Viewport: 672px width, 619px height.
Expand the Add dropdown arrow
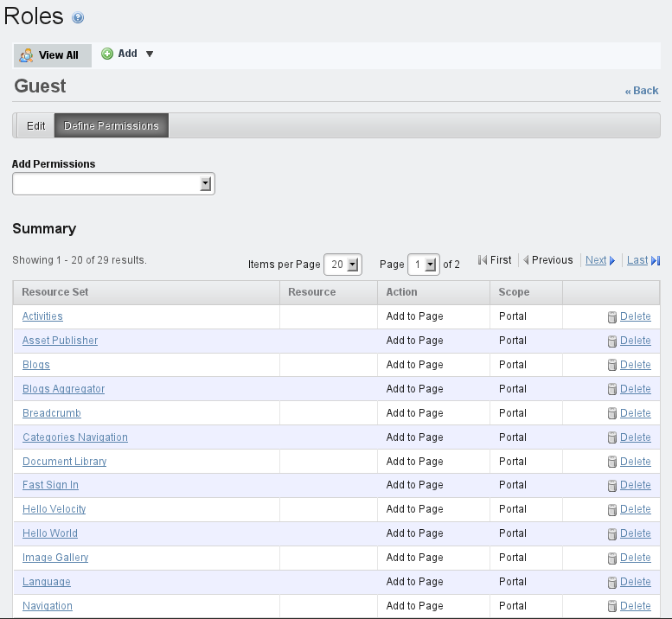point(149,54)
